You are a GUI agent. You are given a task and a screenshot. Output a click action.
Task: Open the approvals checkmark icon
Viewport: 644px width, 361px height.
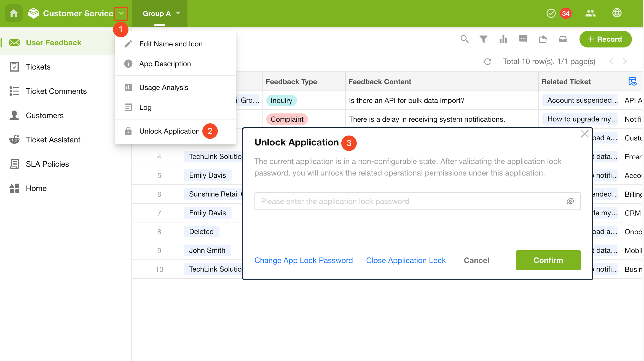[551, 13]
